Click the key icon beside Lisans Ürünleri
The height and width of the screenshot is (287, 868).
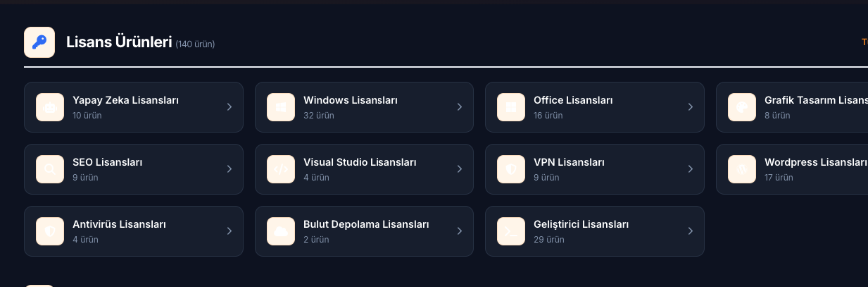click(39, 42)
